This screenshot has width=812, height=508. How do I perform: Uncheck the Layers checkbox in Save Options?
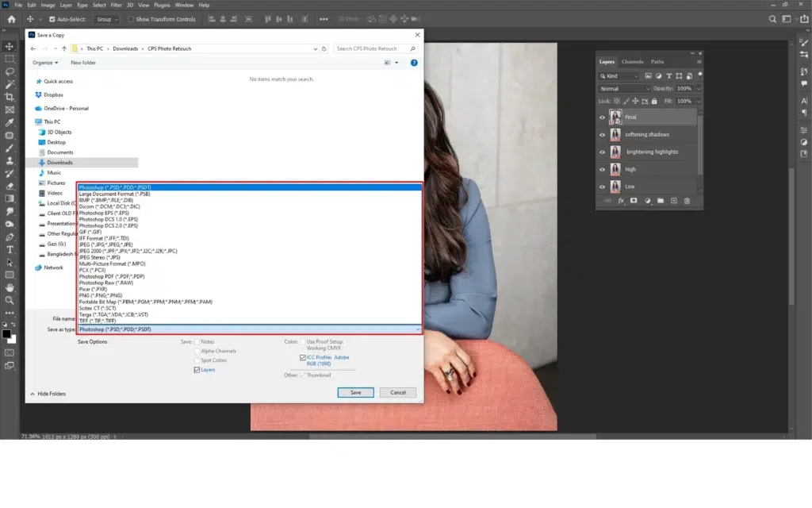(197, 370)
